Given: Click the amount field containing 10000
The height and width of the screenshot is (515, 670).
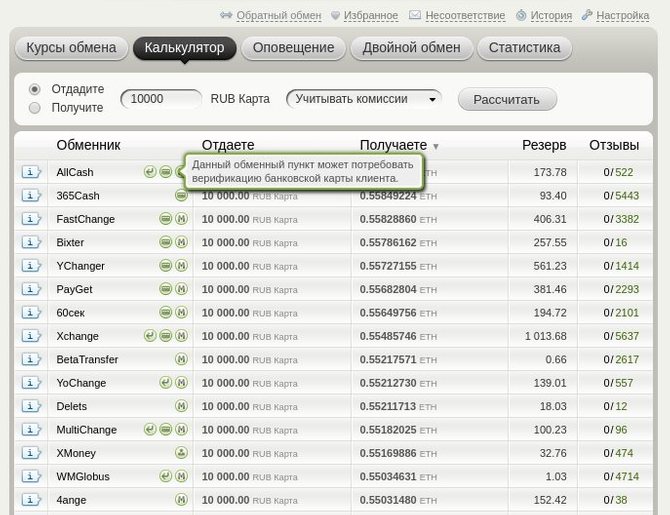Looking at the screenshot, I should pos(161,99).
